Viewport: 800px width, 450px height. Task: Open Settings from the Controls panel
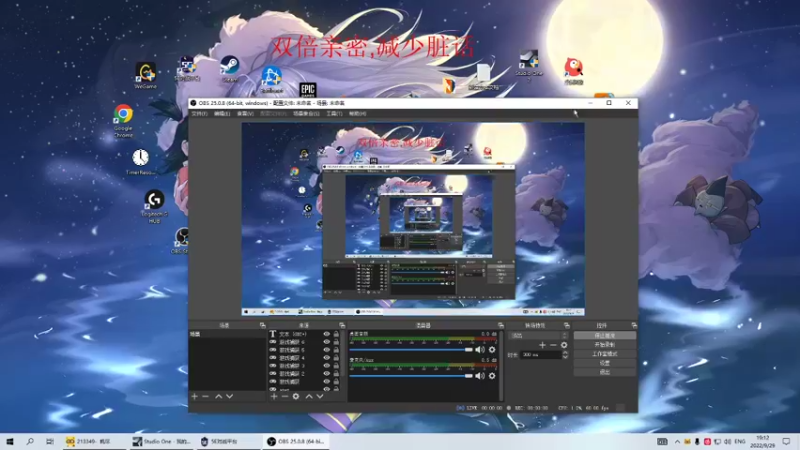click(605, 363)
